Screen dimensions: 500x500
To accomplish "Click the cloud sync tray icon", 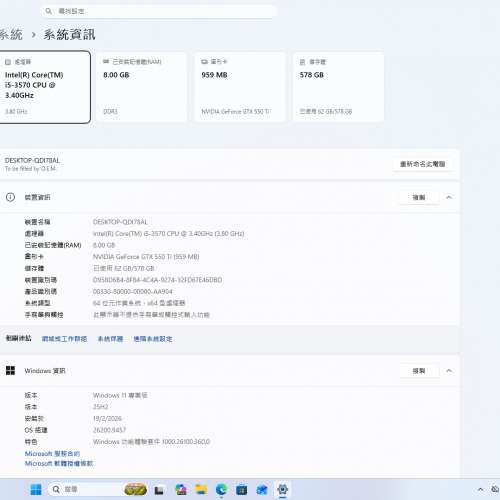I will [x=496, y=489].
